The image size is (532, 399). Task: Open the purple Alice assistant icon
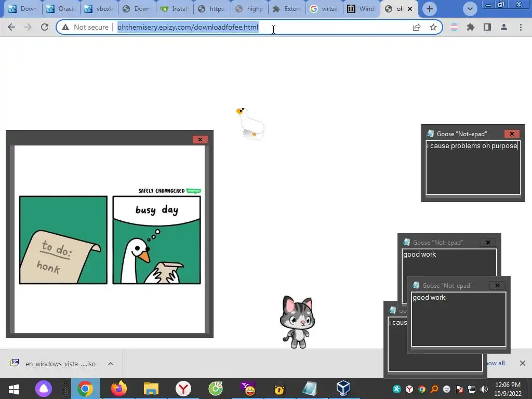[44, 389]
